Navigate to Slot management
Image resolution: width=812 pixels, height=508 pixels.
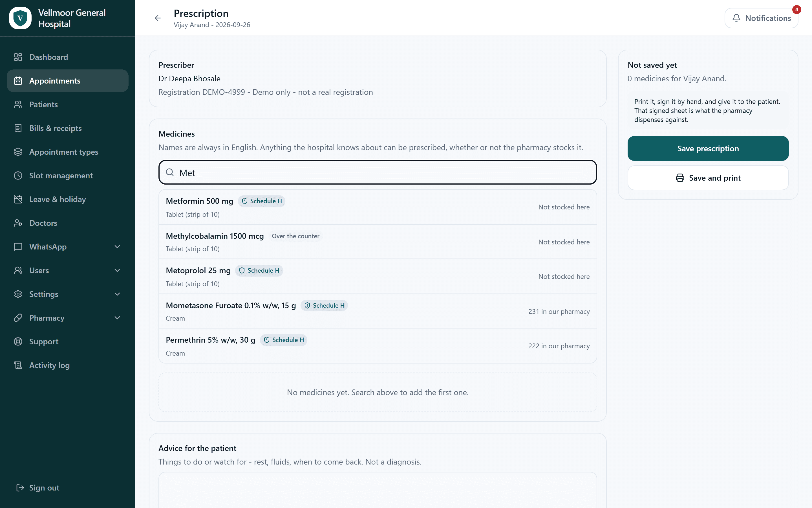point(67,176)
